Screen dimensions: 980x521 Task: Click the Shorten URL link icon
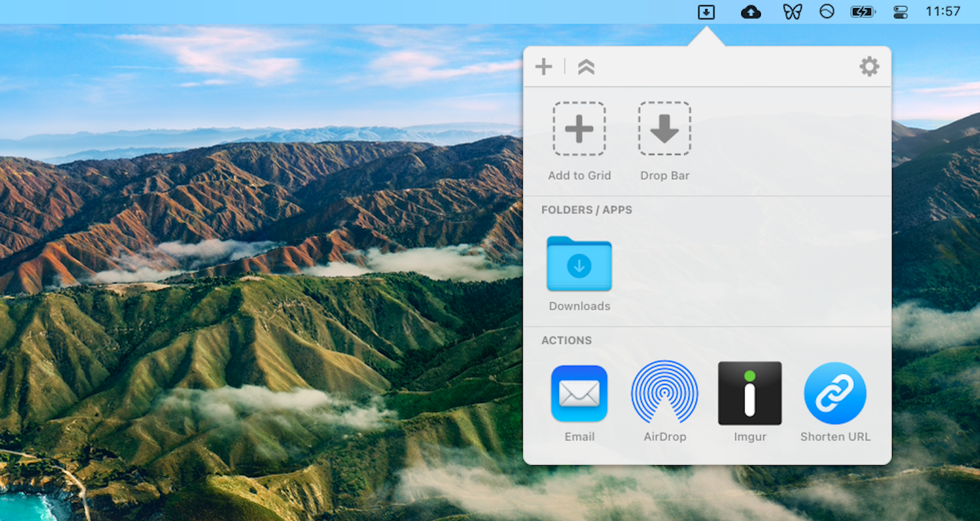[x=835, y=393]
